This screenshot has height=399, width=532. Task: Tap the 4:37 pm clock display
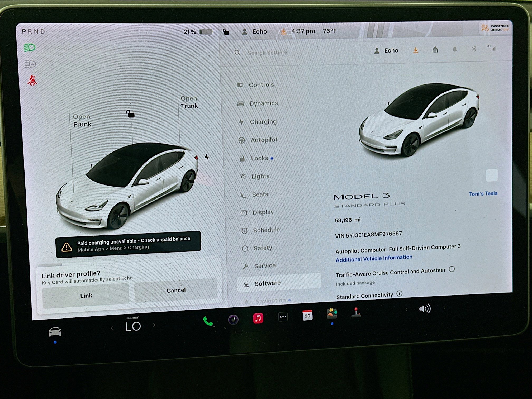pyautogui.click(x=303, y=31)
